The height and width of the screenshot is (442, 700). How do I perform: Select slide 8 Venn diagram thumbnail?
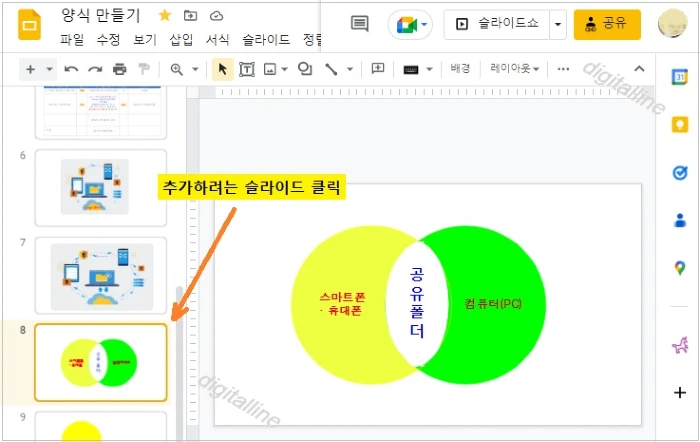click(101, 363)
